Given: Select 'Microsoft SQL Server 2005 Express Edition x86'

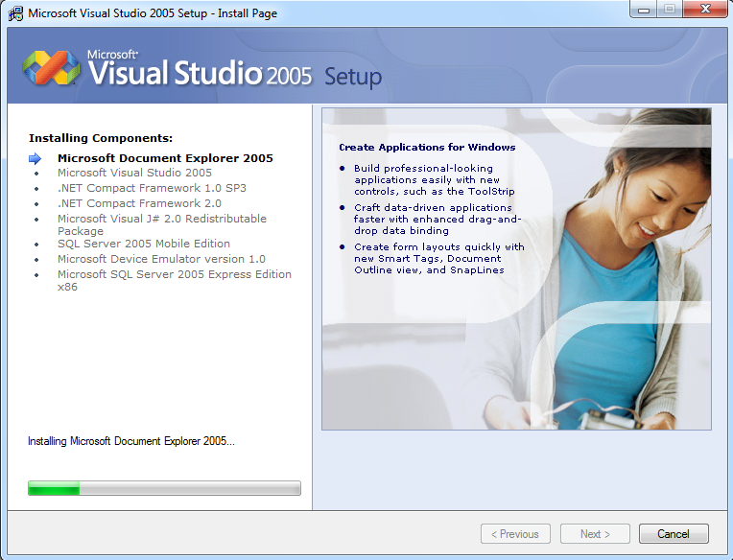Looking at the screenshot, I should tap(175, 280).
